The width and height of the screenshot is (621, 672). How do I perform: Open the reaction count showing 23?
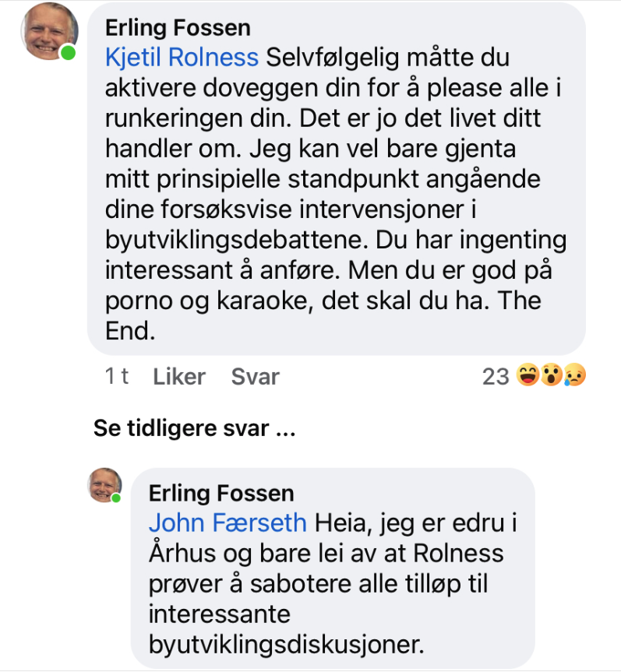tap(496, 377)
